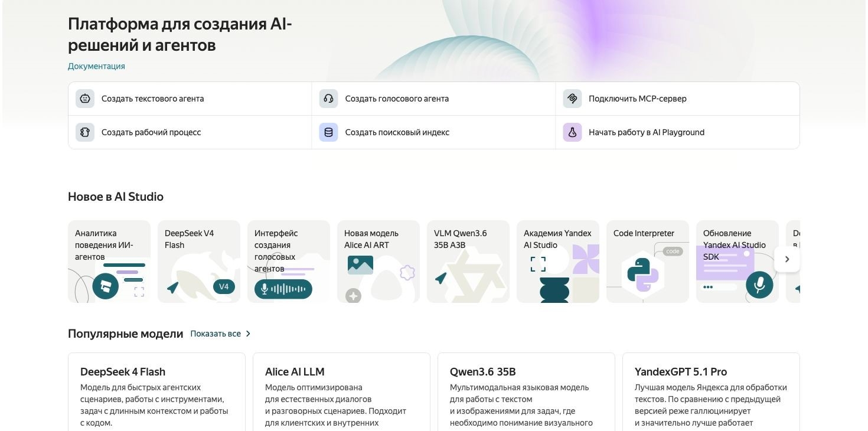Viewport: 868px width, 431px height.
Task: Open Интерфейс создания голосовых агентов card
Action: (x=289, y=262)
